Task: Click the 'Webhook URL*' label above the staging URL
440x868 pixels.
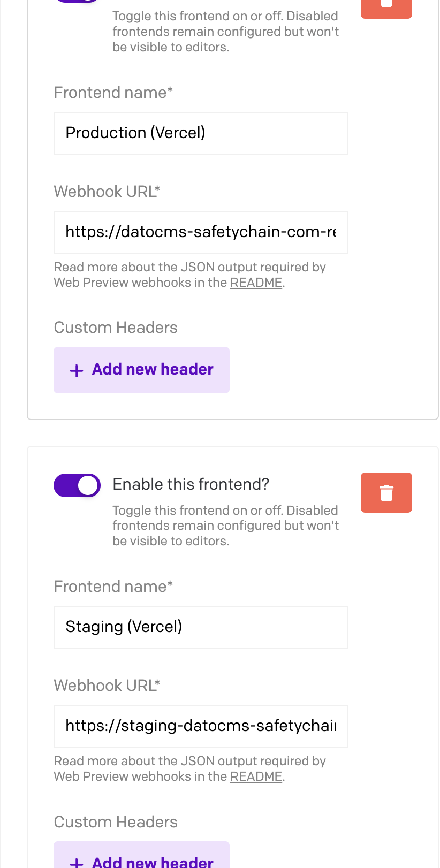Action: [x=107, y=686]
